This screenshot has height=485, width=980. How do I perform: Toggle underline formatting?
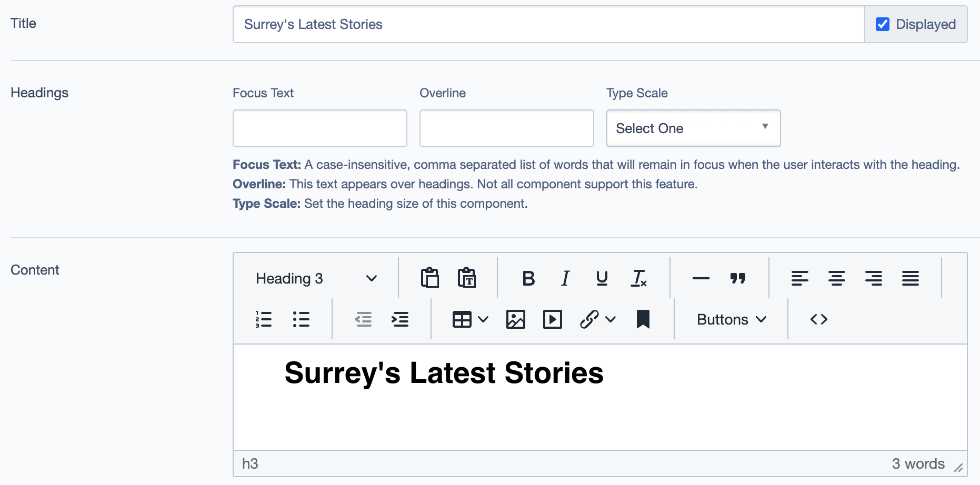tap(602, 278)
